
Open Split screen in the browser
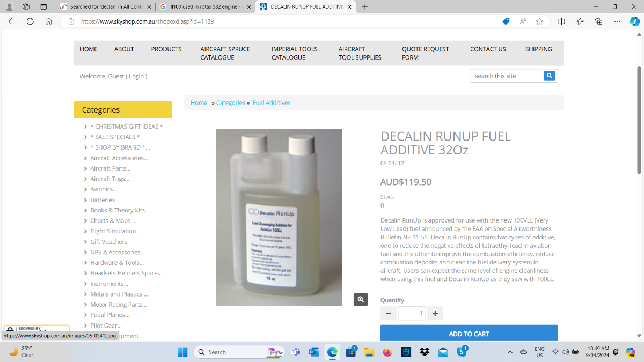point(561,21)
